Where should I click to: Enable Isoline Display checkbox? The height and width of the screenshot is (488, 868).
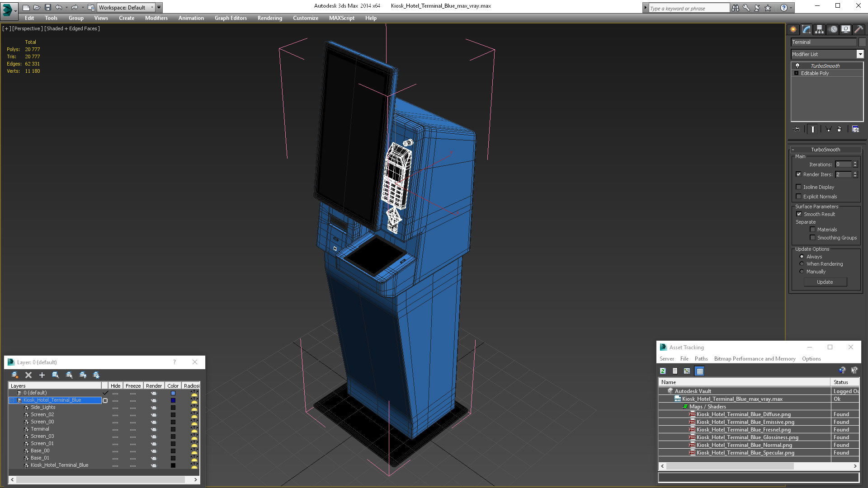798,187
